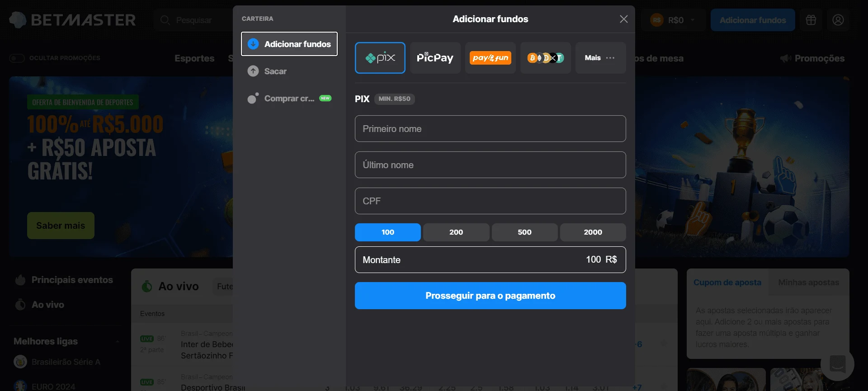Click into the CPF field

[x=490, y=201]
